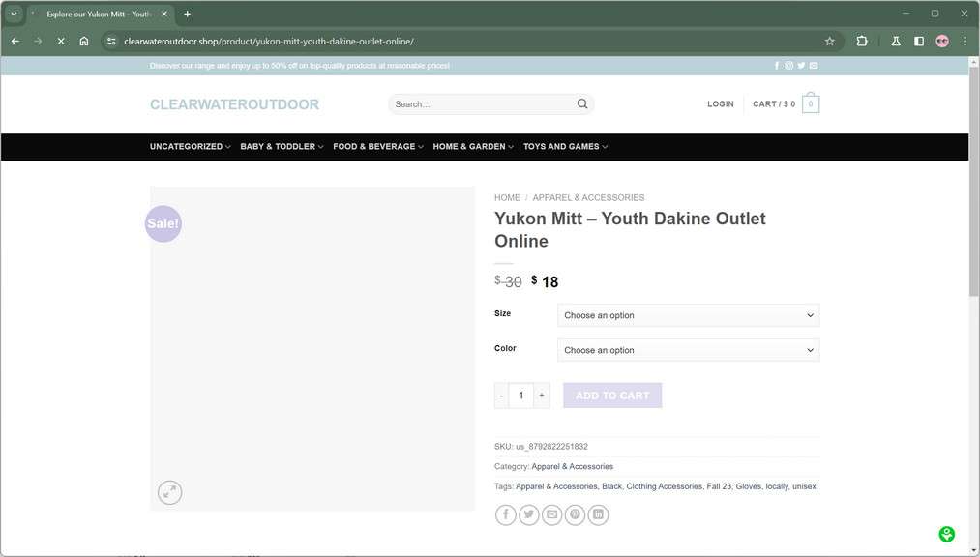
Task: Share product on LinkedIn
Action: click(599, 514)
